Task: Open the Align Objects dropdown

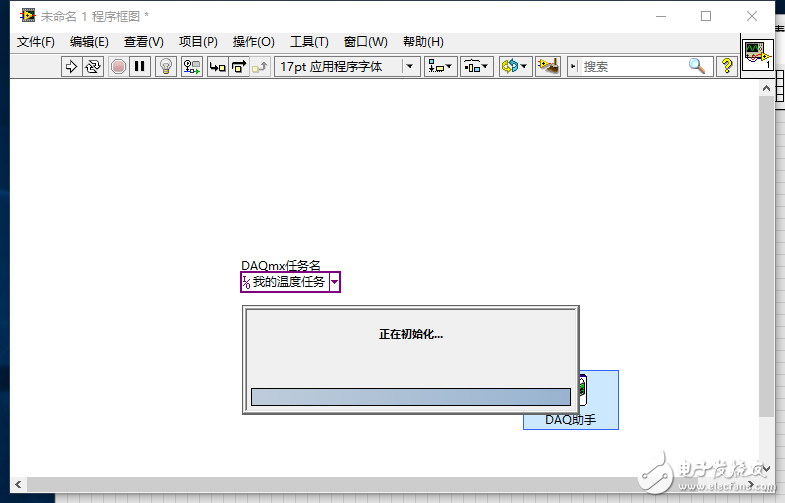Action: click(441, 67)
